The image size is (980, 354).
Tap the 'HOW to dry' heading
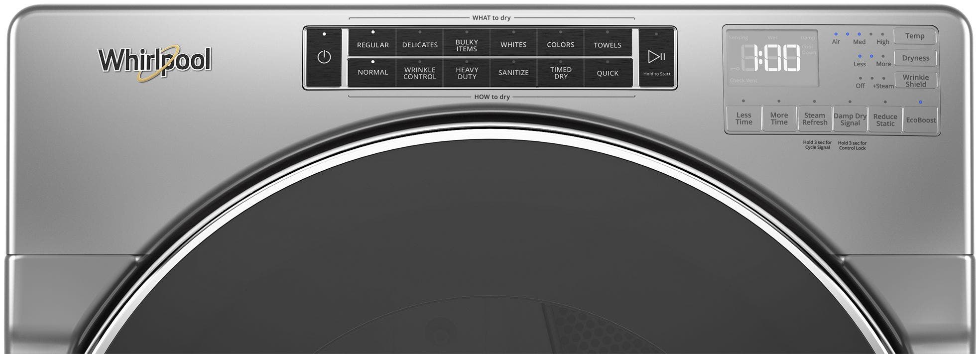[x=492, y=97]
